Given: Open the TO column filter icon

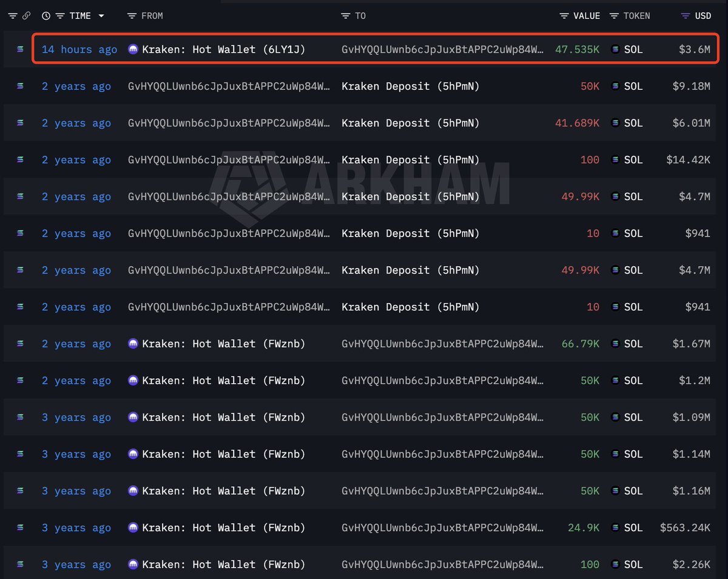Looking at the screenshot, I should [346, 16].
